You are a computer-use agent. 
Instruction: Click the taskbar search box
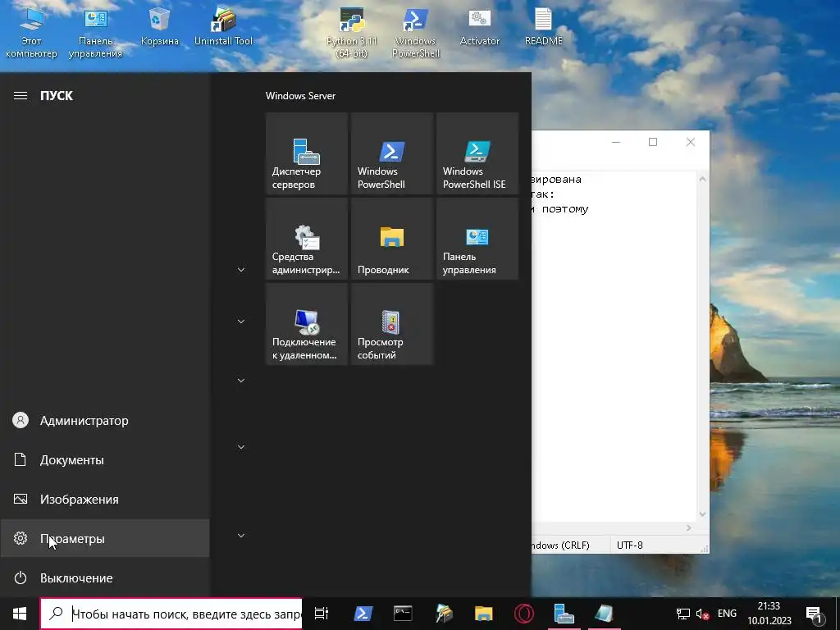(171, 614)
